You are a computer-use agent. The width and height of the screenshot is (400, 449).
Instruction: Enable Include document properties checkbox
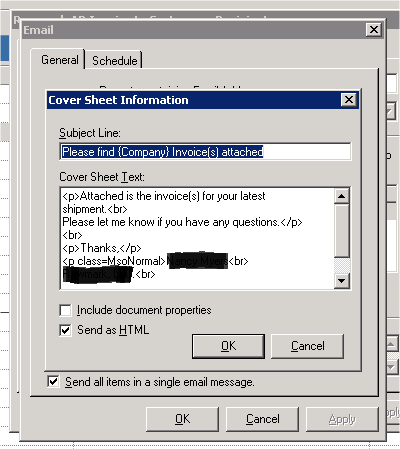pyautogui.click(x=65, y=310)
